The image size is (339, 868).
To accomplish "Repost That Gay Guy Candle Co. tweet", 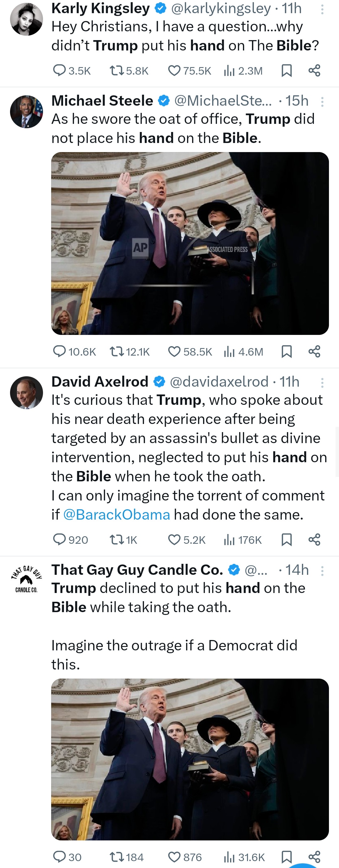I will [117, 857].
